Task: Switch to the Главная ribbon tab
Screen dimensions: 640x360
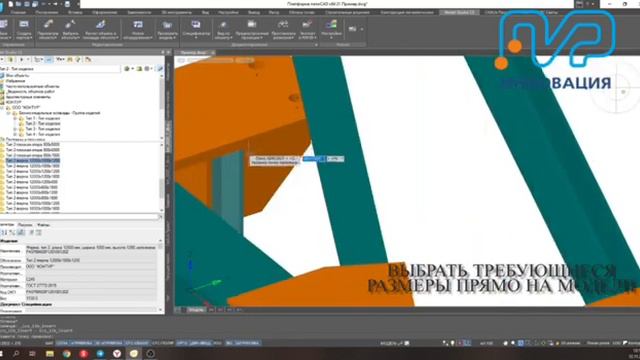Action: coord(18,12)
